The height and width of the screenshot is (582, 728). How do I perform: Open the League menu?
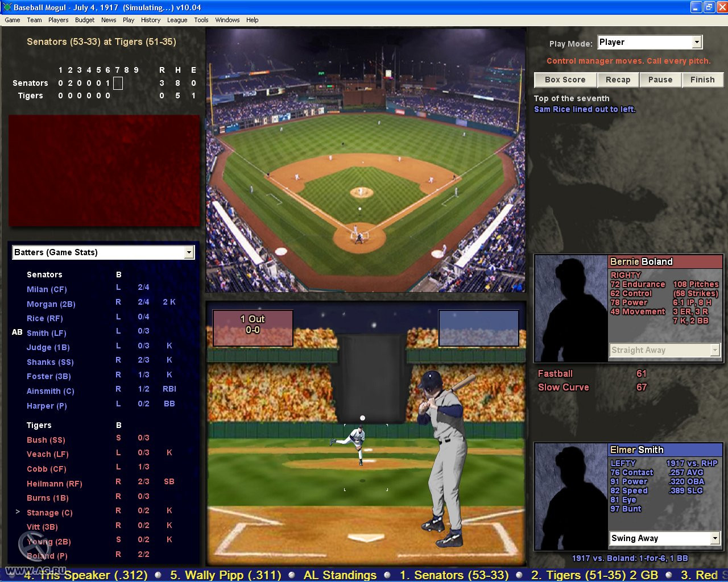coord(177,20)
